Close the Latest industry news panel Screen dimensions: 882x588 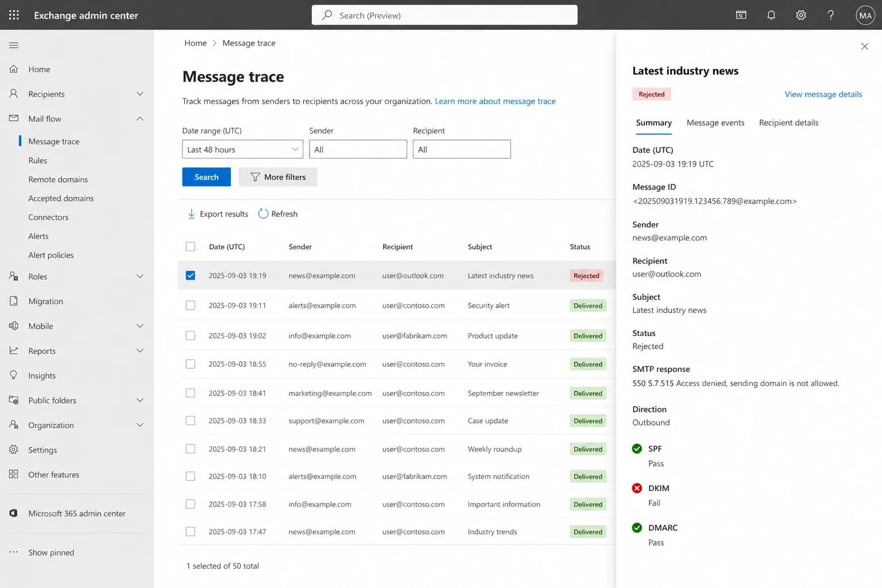point(864,46)
